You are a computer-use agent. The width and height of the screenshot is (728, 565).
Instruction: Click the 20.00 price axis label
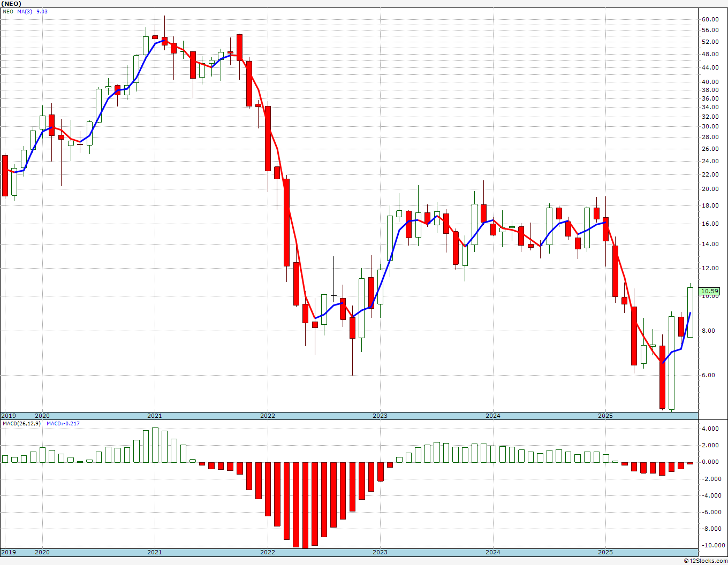[x=710, y=189]
